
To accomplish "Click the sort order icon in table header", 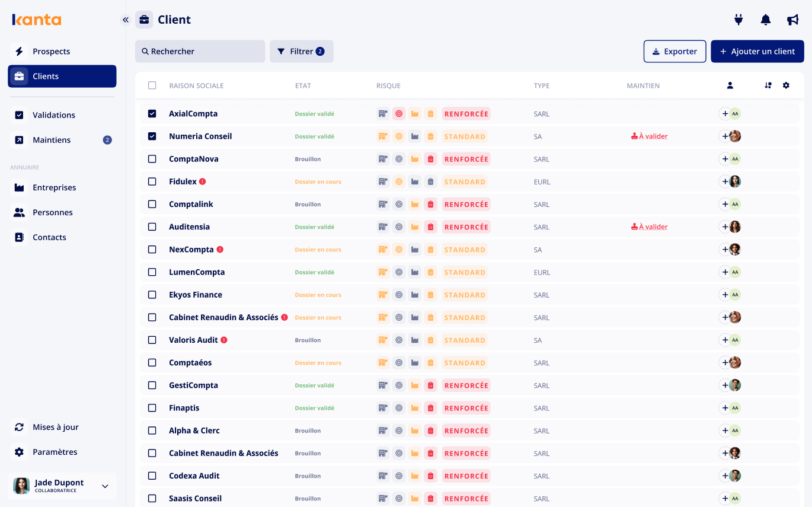I will (x=768, y=85).
